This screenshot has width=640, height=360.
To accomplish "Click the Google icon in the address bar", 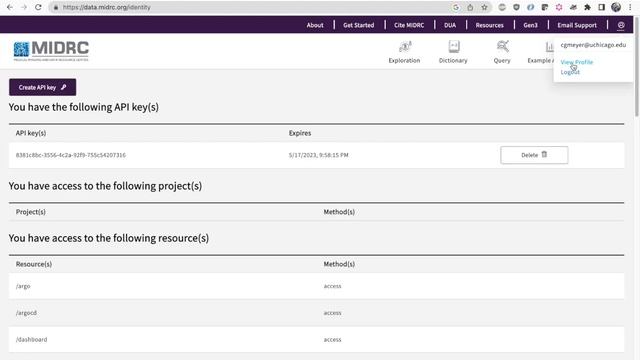I will click(x=456, y=7).
